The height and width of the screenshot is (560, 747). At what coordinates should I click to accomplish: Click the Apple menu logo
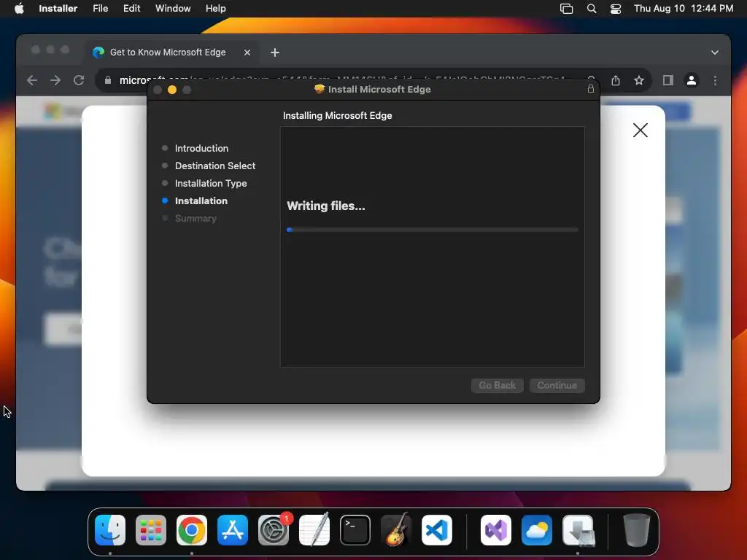pos(19,9)
